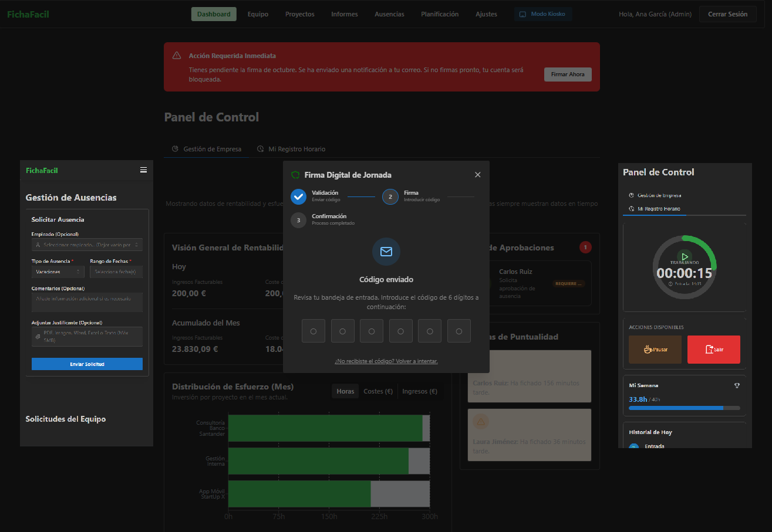The image size is (772, 532).
Task: Open the hamburger menu in the mobile FichaFacil panel
Action: [x=143, y=170]
